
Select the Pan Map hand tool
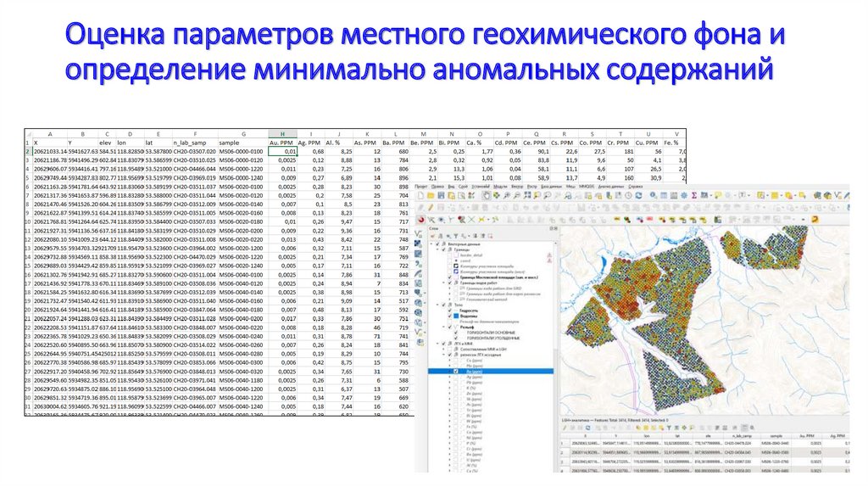487,196
